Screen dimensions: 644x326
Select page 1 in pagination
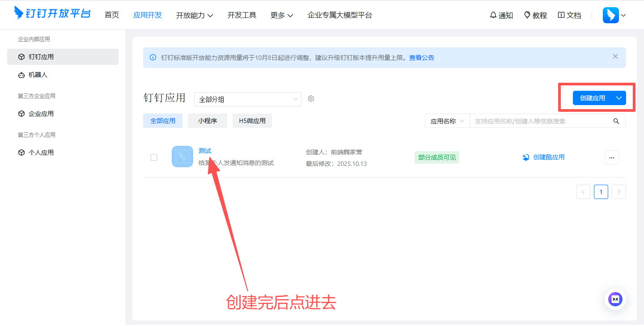pyautogui.click(x=601, y=192)
